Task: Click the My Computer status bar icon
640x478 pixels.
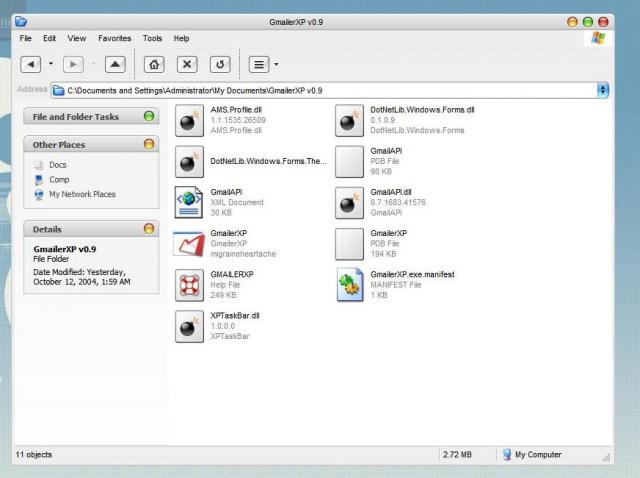Action: 507,454
